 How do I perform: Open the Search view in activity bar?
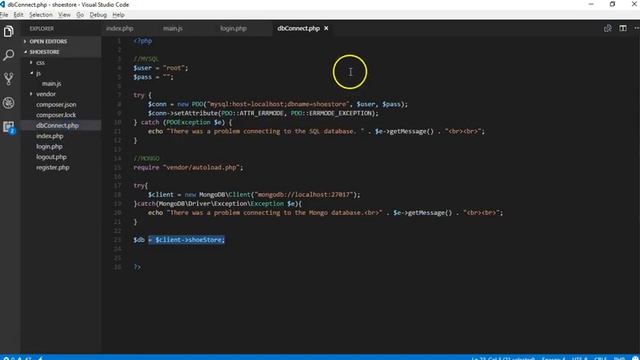pos(9,55)
